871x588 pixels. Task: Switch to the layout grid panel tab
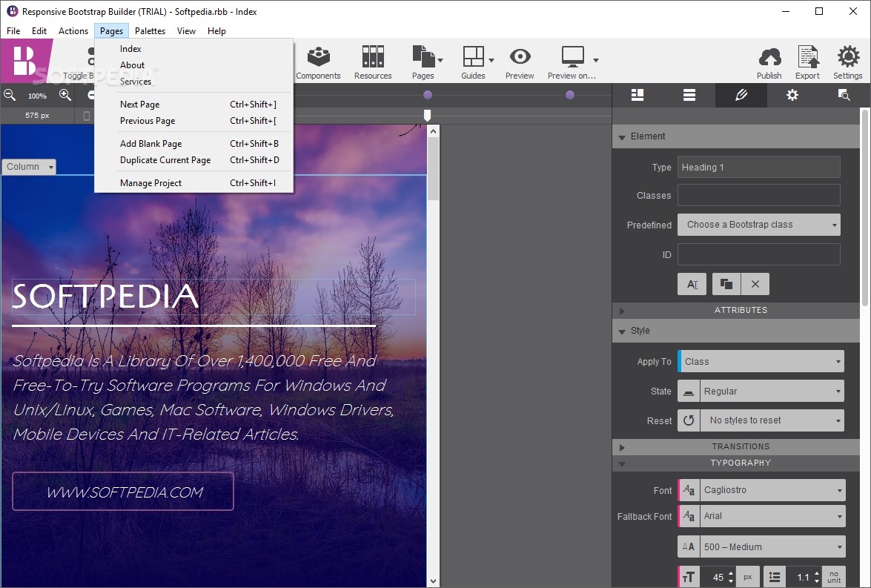637,95
